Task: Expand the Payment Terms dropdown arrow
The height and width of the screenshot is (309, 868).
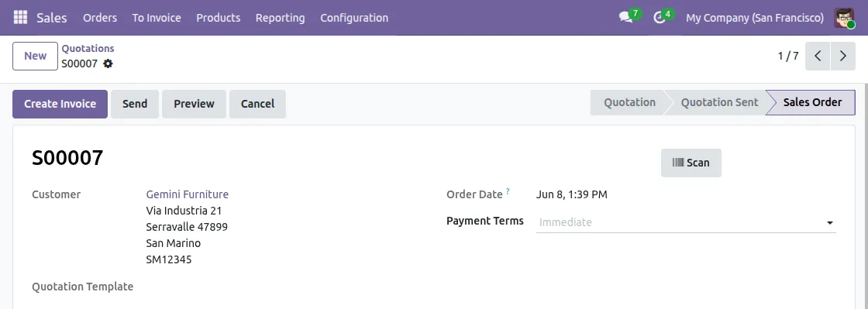Action: point(830,223)
